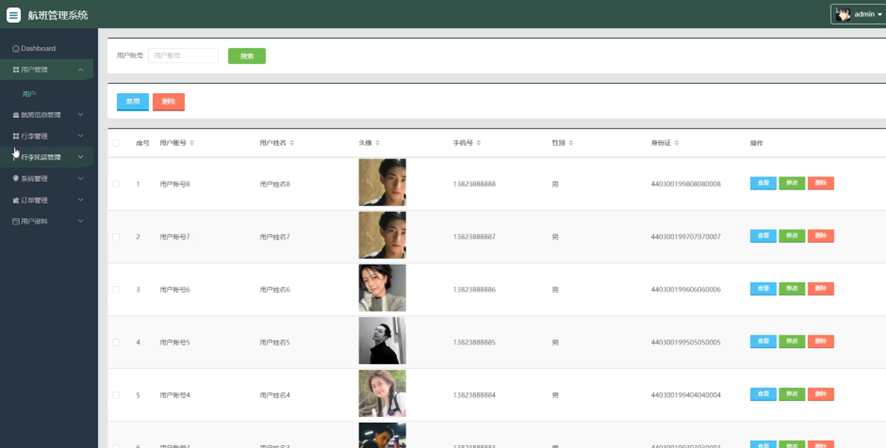
Task: Click the green 搜索 button
Action: (247, 56)
